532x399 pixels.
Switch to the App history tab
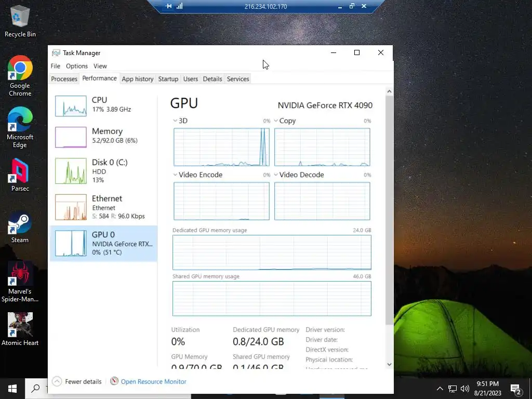coord(137,79)
